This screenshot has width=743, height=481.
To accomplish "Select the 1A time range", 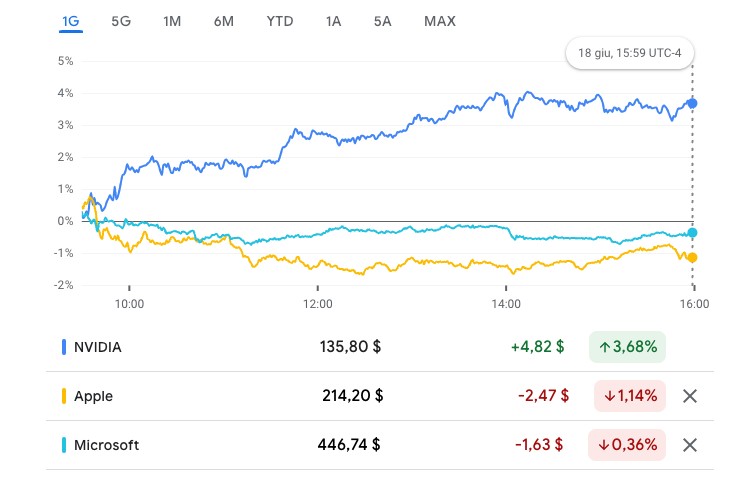I will [x=333, y=21].
